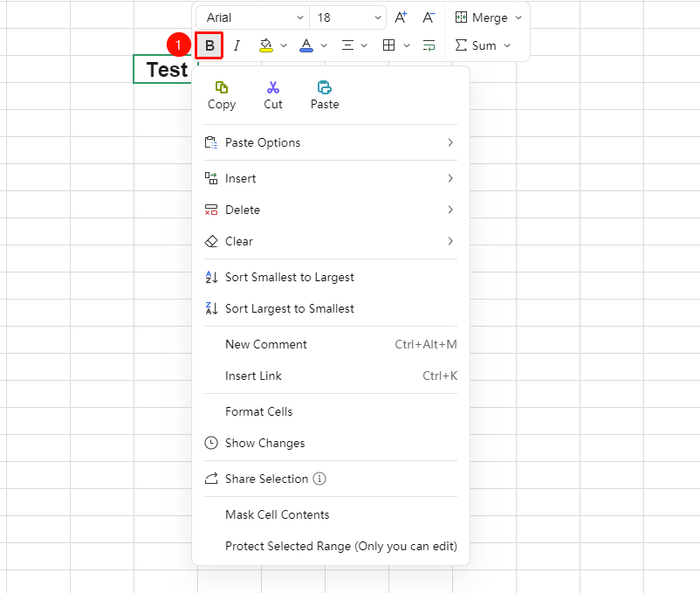
Task: Choose Protect Selected Range
Action: click(x=331, y=546)
